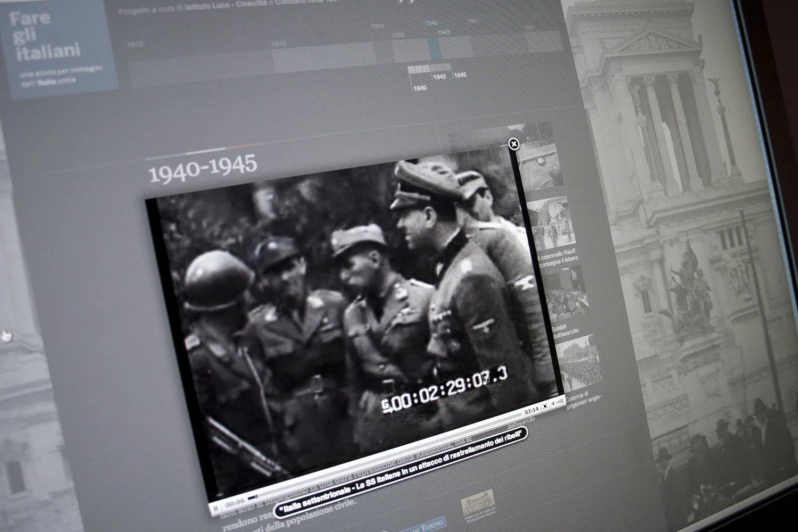Click the 03:14 total duration display
The image size is (798, 532).
pos(531,410)
